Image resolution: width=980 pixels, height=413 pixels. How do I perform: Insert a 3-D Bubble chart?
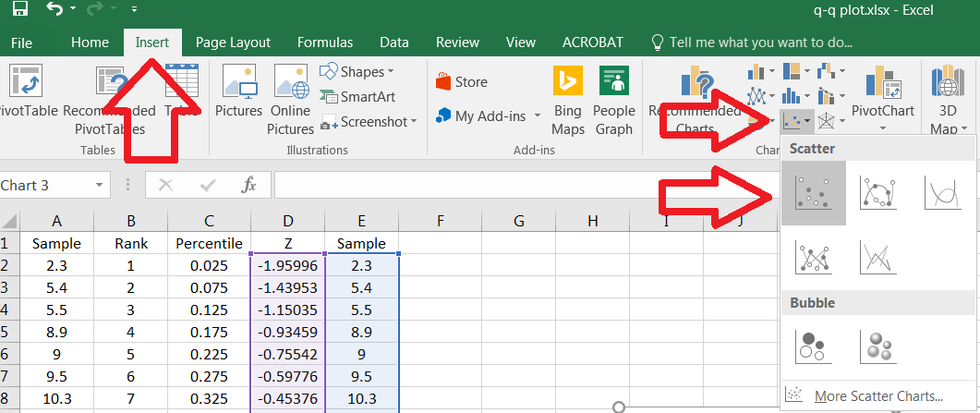tap(877, 346)
